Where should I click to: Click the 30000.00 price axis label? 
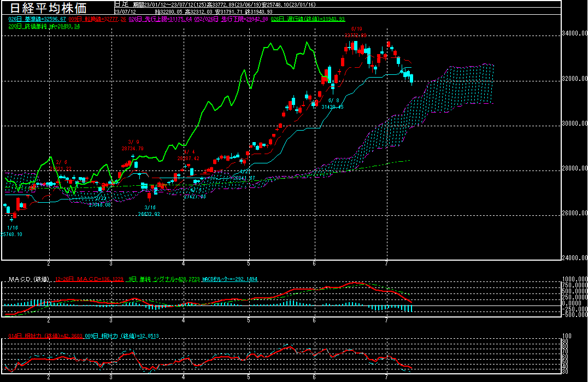(x=574, y=124)
